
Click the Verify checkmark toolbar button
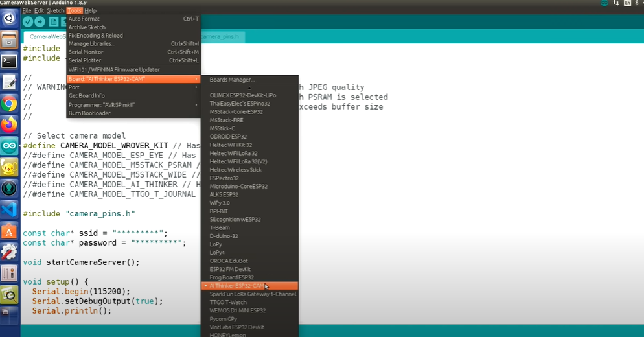pyautogui.click(x=28, y=22)
